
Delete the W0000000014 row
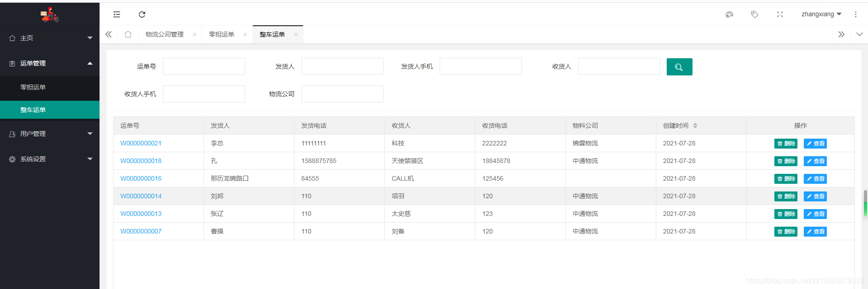point(786,196)
